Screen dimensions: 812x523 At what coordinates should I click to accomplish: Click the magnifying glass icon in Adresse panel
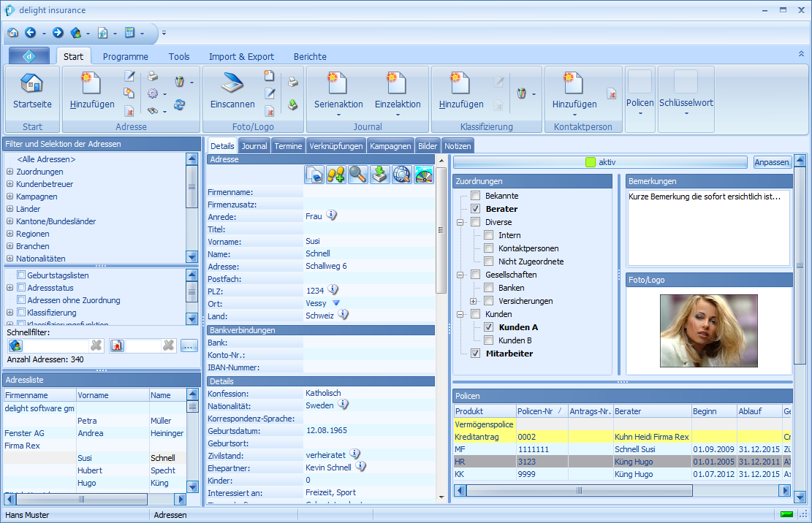pyautogui.click(x=357, y=174)
